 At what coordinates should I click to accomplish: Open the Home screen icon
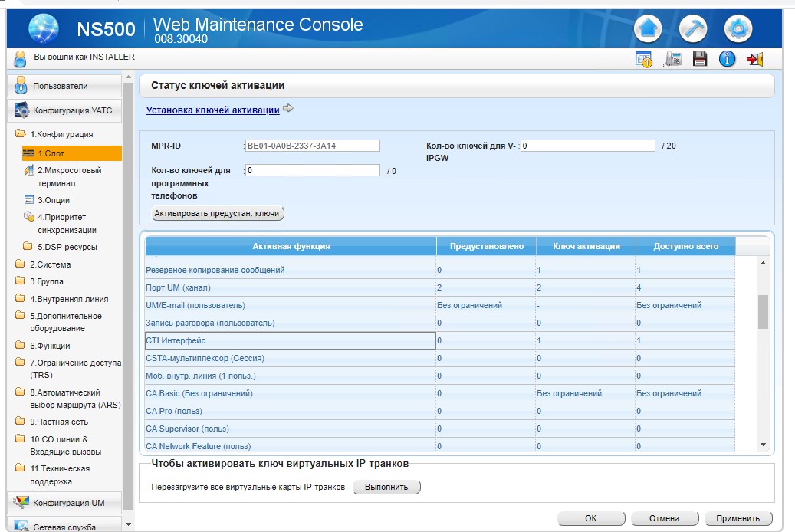click(x=648, y=28)
